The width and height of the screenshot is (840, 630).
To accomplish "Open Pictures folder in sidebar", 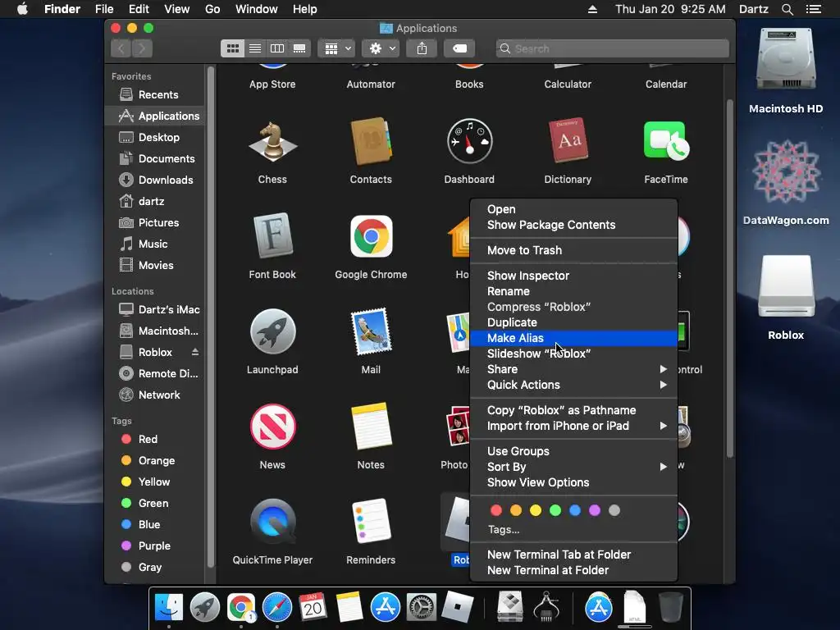I will coord(155,223).
